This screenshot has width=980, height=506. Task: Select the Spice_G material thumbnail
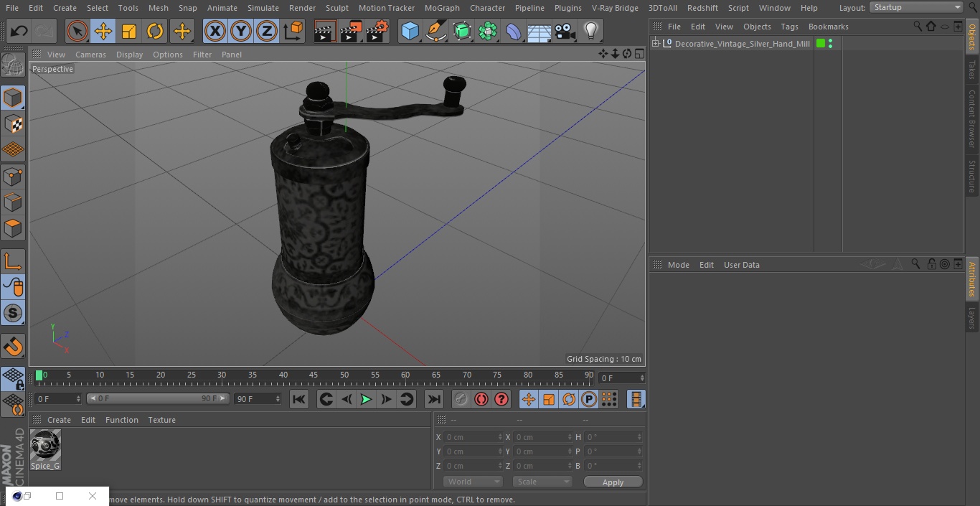[x=45, y=446]
